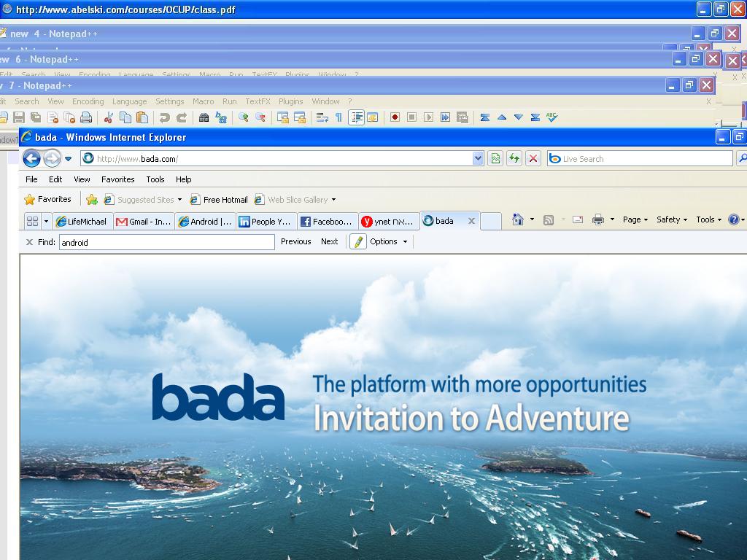Switch to the Android tab

pos(205,222)
